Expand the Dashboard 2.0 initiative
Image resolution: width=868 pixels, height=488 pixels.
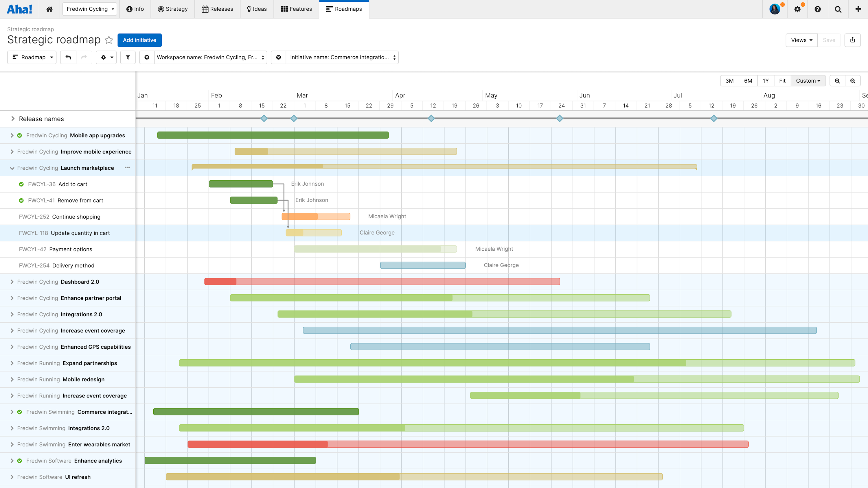(x=12, y=282)
